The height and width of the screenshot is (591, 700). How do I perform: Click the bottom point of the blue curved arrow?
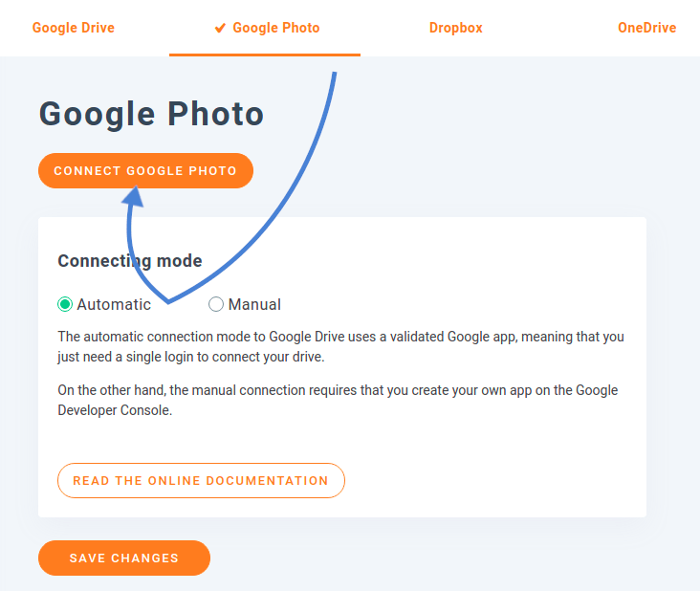168,302
